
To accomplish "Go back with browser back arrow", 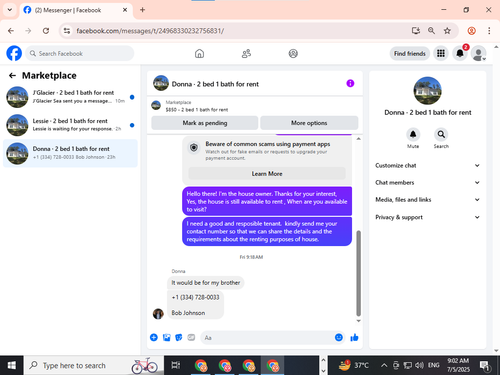I will (x=11, y=31).
